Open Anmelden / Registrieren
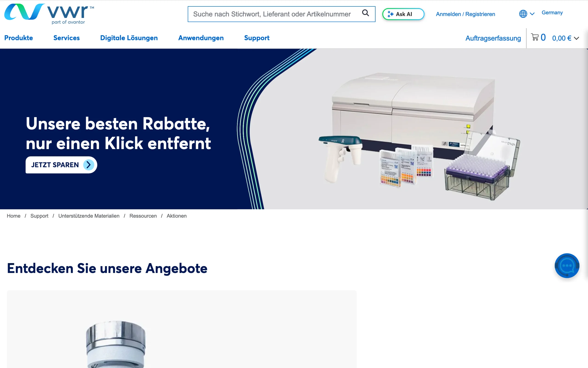Screen dimensions: 588x368 click(465, 14)
